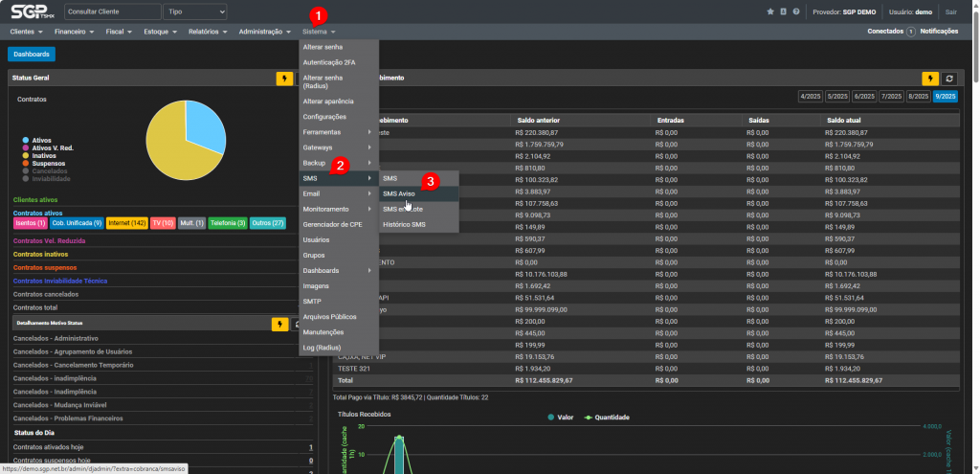Click the refresh icon in the right panel
The image size is (980, 474).
pyautogui.click(x=949, y=79)
